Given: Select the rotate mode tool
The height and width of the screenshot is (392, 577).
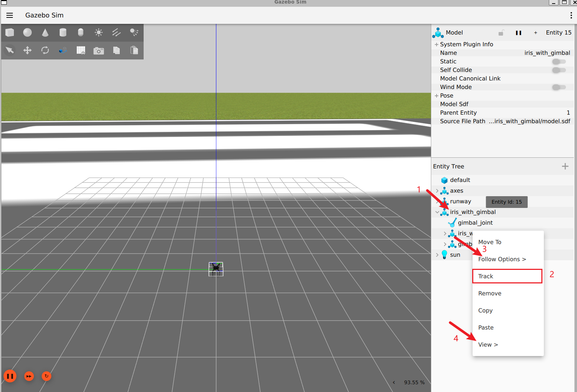Looking at the screenshot, I should 45,51.
